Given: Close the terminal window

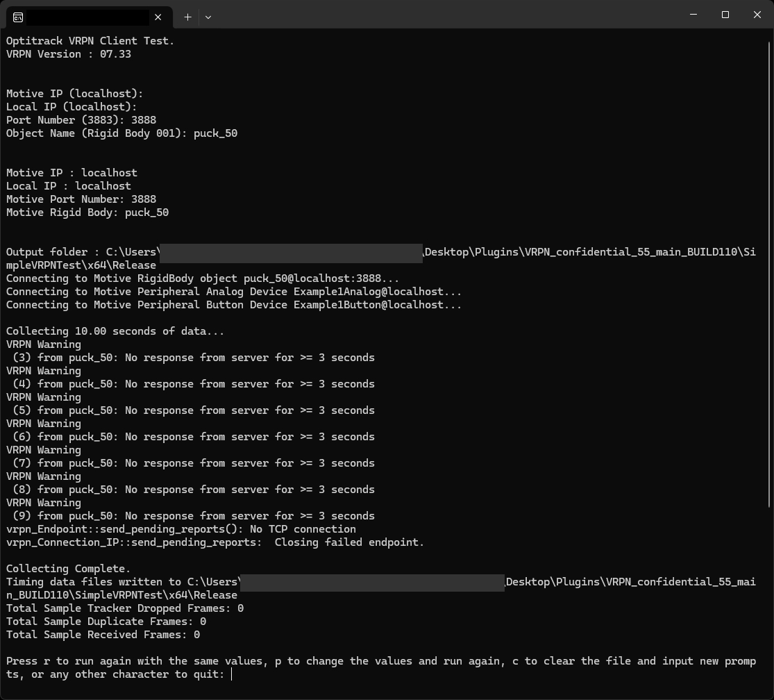Looking at the screenshot, I should [x=757, y=15].
